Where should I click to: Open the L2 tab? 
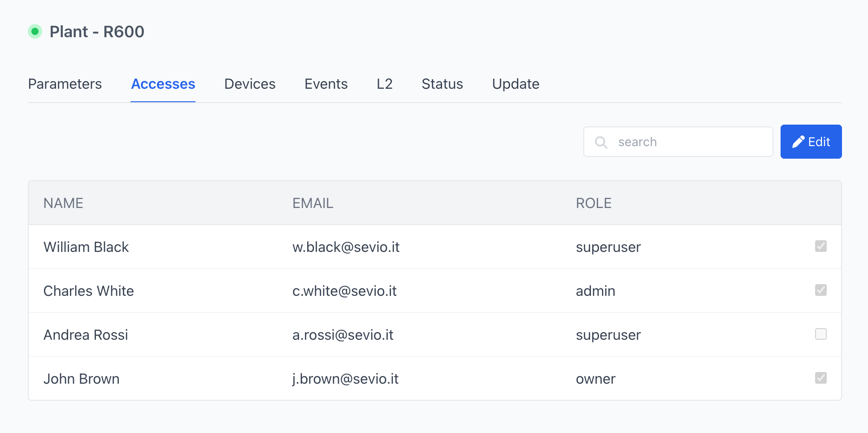(x=385, y=84)
